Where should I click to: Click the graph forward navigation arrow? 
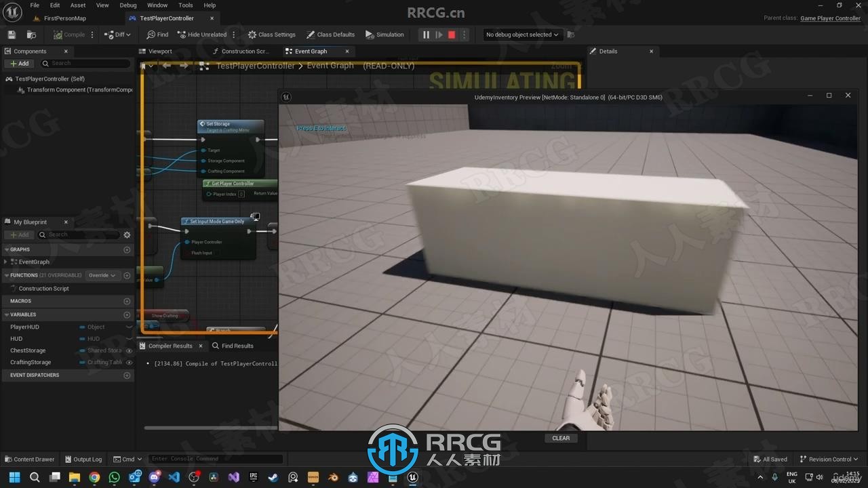coord(184,66)
